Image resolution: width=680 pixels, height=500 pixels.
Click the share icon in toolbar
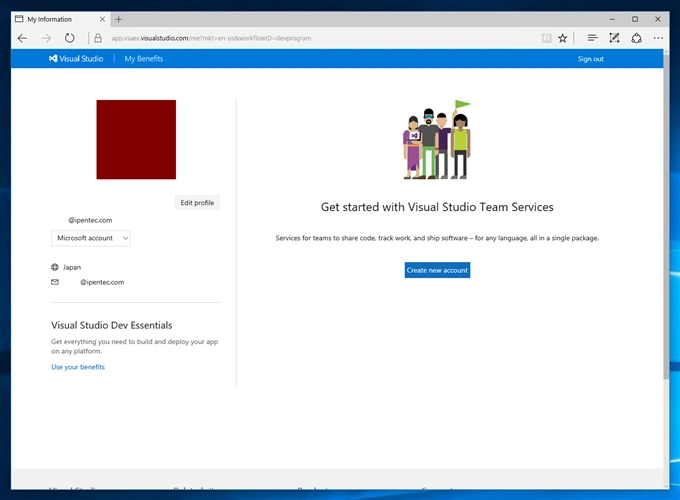(x=636, y=38)
